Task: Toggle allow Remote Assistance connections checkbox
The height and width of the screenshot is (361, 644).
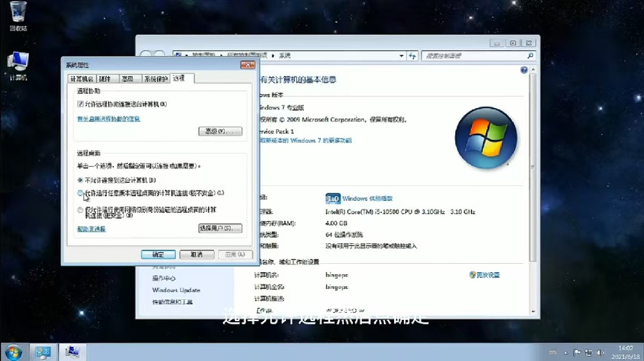Action: tap(80, 104)
